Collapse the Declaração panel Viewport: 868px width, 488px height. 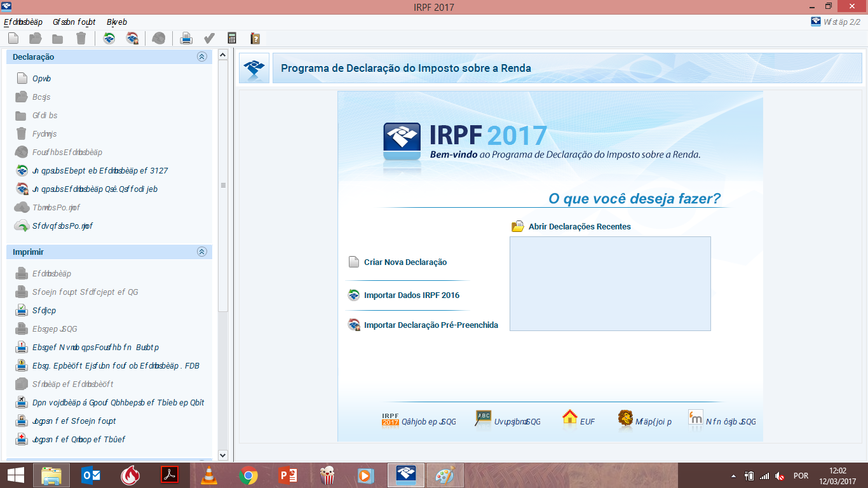[x=202, y=57]
